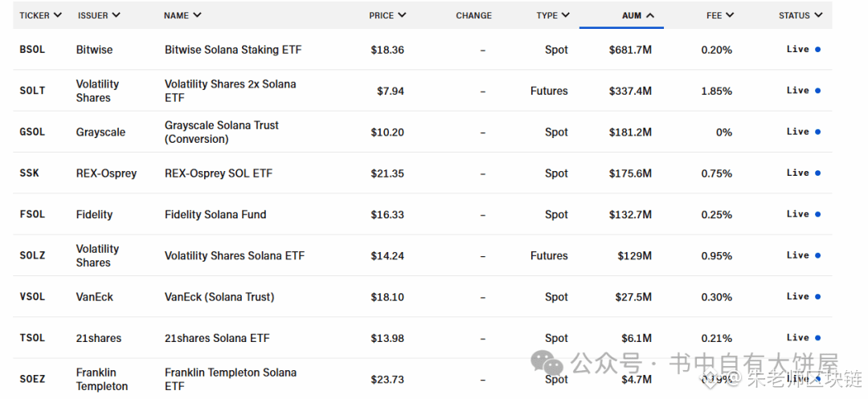Click the TSOL Live status indicator

(x=818, y=338)
